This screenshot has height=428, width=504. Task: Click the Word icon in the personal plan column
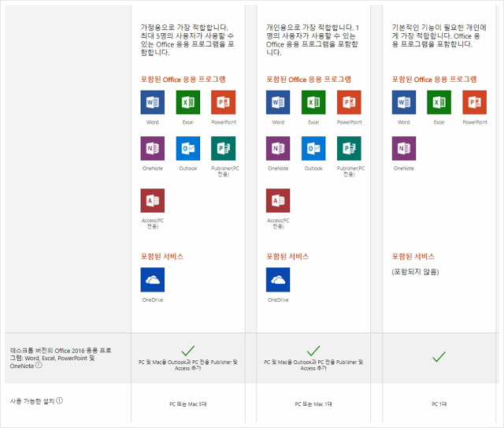(278, 102)
